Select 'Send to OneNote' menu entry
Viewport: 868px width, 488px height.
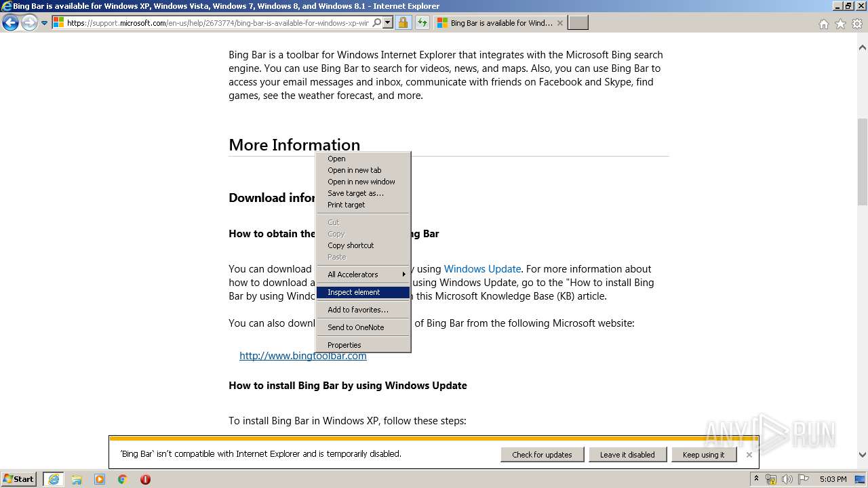363,327
